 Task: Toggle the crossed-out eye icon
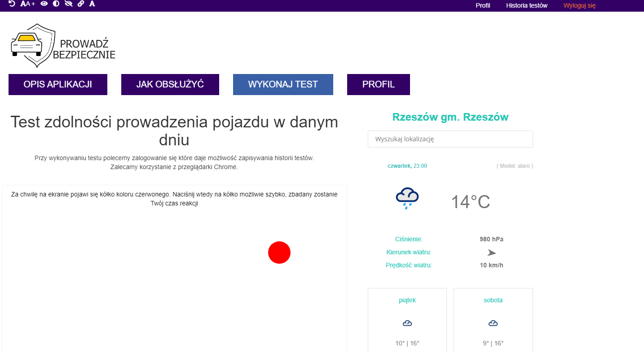(68, 4)
